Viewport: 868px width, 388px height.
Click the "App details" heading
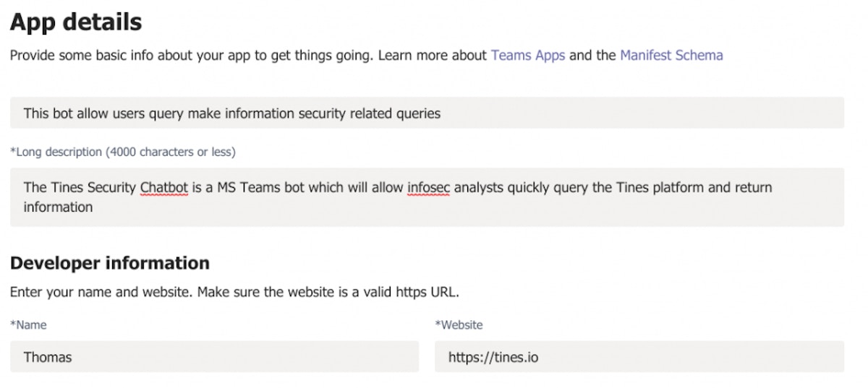[x=76, y=22]
